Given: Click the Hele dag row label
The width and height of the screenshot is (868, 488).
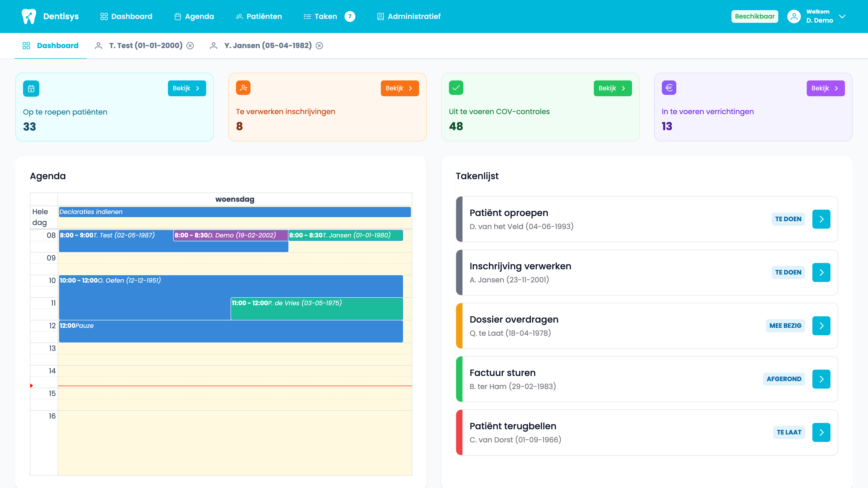Looking at the screenshot, I should pyautogui.click(x=40, y=217).
